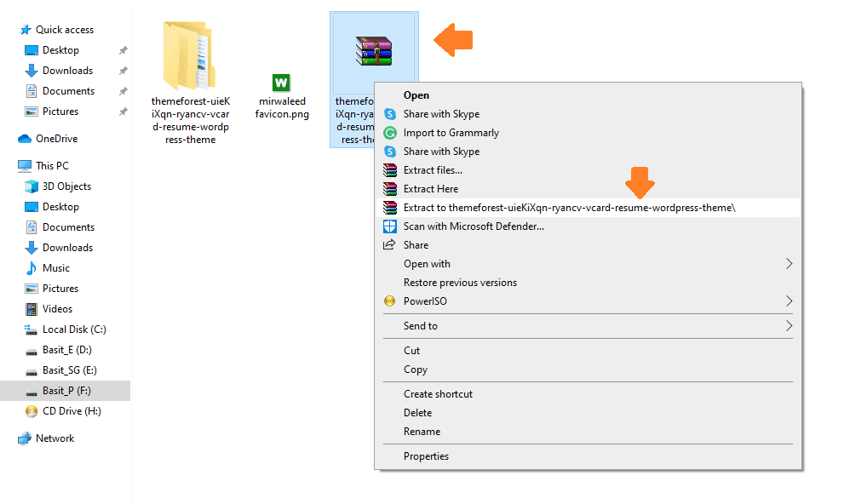Expand the Open with submenu arrow
Image resolution: width=844 pixels, height=504 pixels.
789,264
